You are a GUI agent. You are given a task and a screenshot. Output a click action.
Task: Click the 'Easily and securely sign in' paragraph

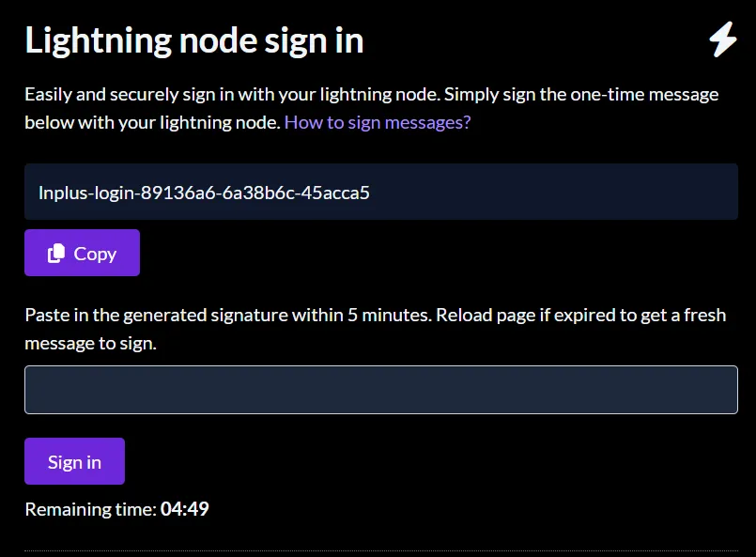click(372, 109)
